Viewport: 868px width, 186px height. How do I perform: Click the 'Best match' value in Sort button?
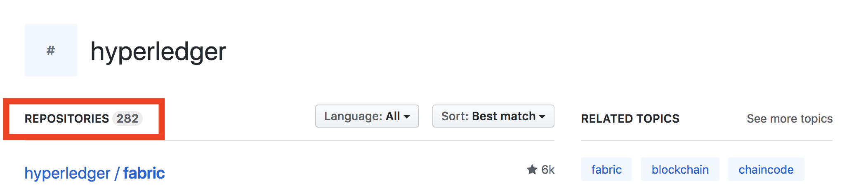503,116
